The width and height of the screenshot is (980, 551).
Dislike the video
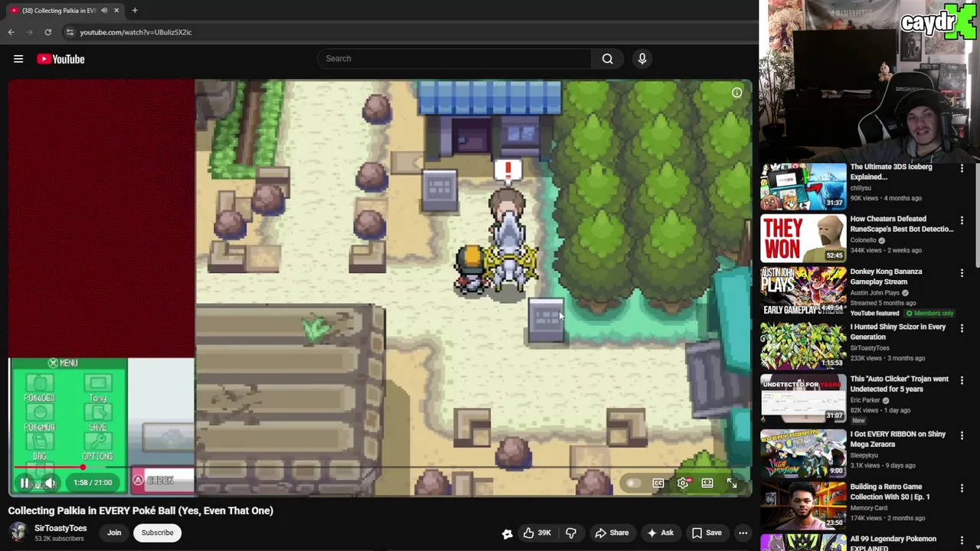[x=571, y=533]
